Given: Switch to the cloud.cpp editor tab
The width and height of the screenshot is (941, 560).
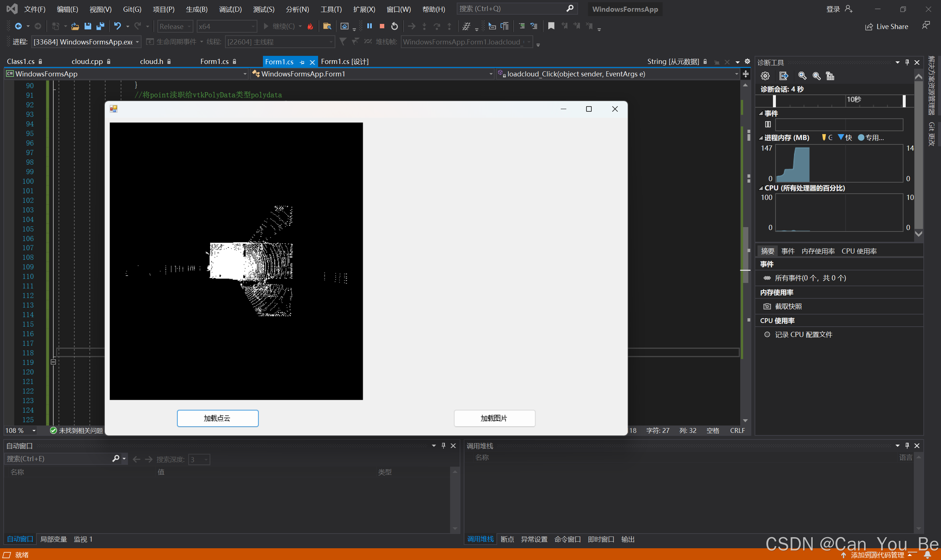Looking at the screenshot, I should point(87,61).
